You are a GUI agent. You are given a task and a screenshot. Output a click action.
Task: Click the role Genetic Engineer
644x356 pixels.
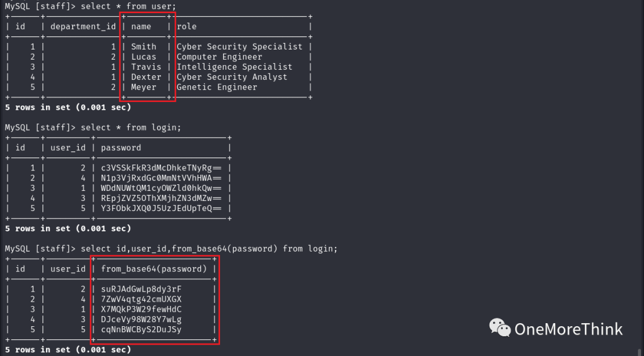(217, 87)
